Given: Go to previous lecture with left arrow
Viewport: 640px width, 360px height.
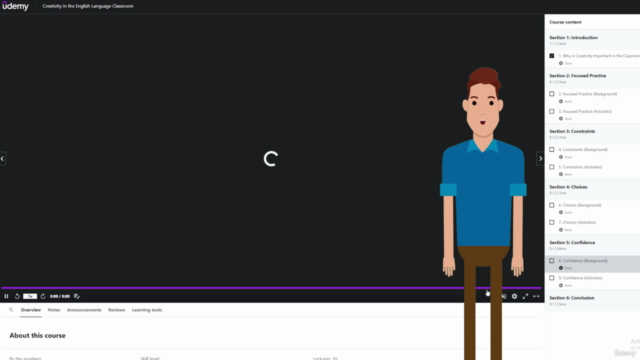Looking at the screenshot, I should (2, 159).
